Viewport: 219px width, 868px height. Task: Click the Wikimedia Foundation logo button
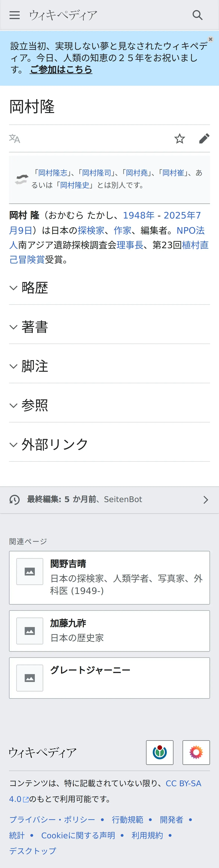(x=160, y=752)
